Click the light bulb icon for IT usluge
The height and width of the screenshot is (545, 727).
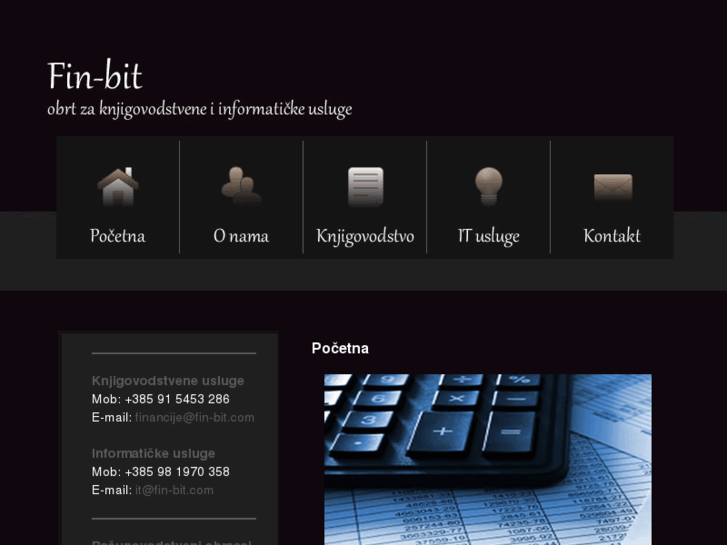click(488, 186)
